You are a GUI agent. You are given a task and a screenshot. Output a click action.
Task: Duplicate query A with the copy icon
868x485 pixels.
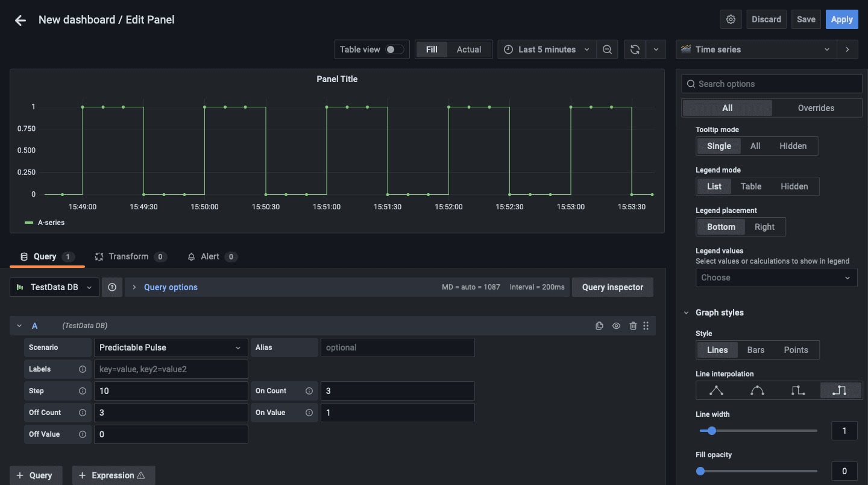pos(599,326)
